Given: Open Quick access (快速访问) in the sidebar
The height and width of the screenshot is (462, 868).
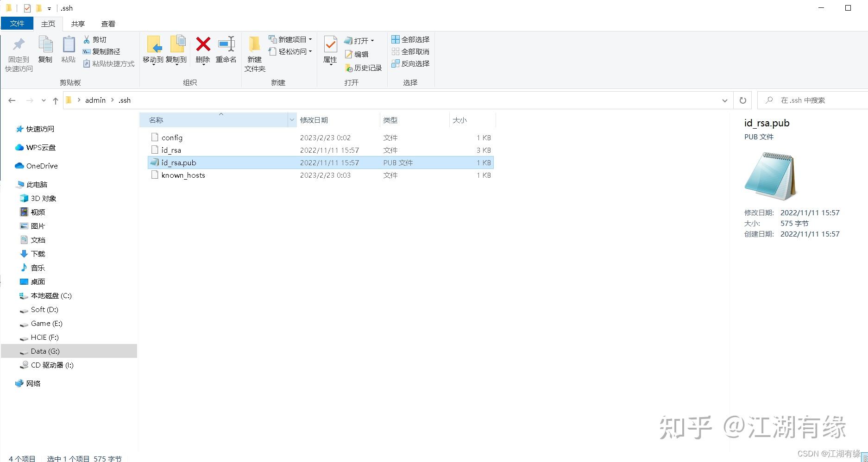Looking at the screenshot, I should pyautogui.click(x=35, y=129).
